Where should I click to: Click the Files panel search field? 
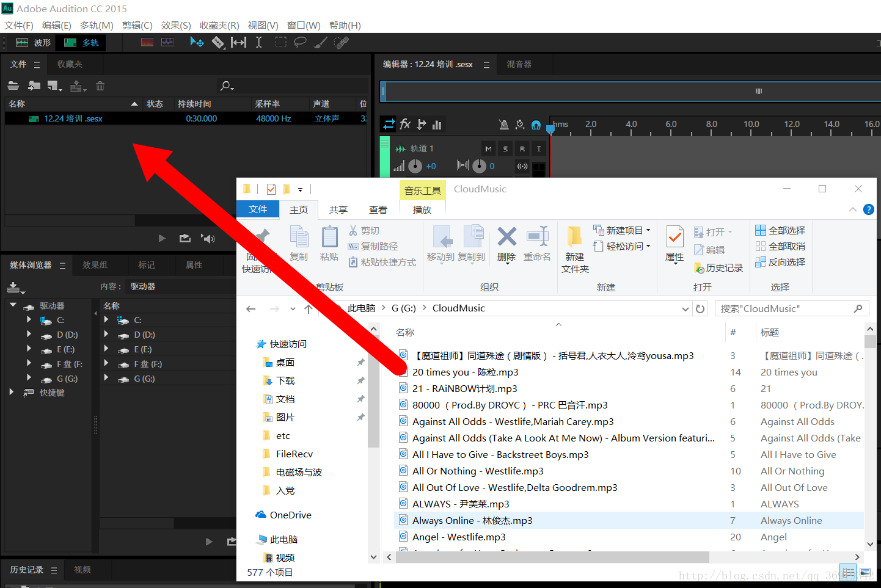293,86
